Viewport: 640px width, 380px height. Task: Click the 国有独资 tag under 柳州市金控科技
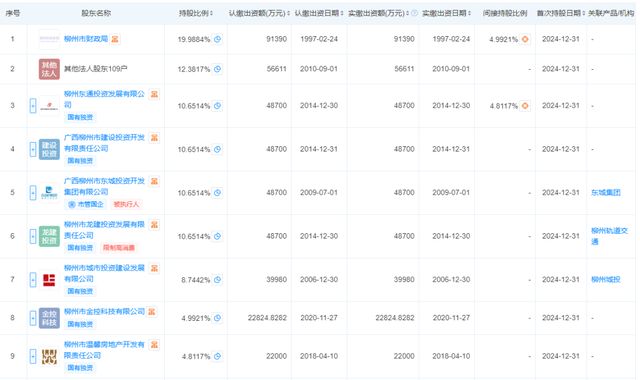[80, 324]
